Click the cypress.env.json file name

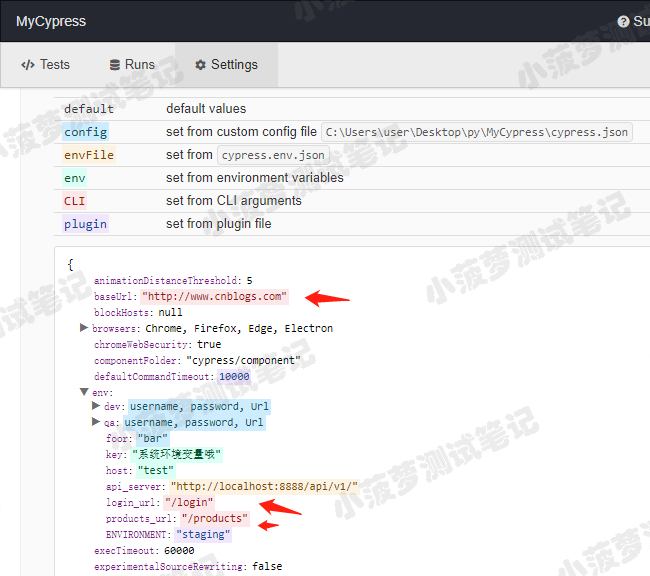tap(273, 155)
